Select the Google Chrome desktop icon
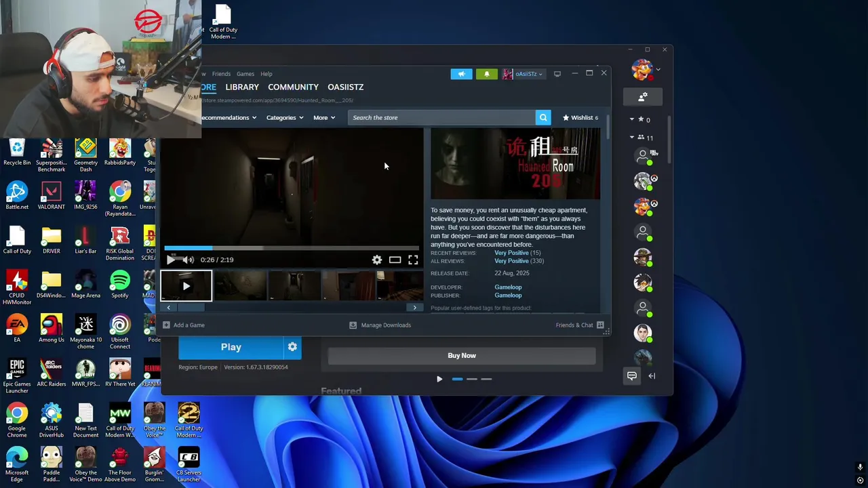The image size is (868, 488). 17,420
